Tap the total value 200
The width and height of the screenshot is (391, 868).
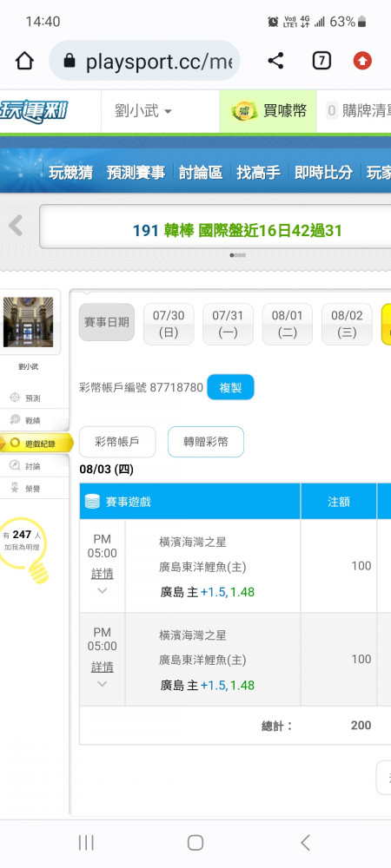361,725
